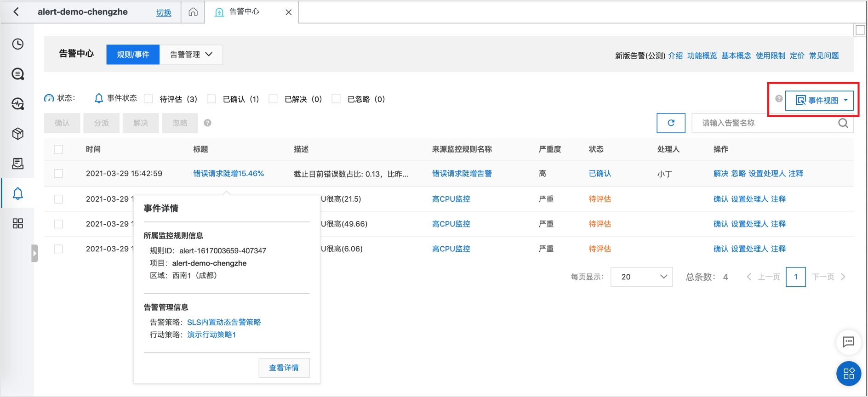868x397 pixels.
Task: Open the 使用限制 link
Action: point(771,56)
